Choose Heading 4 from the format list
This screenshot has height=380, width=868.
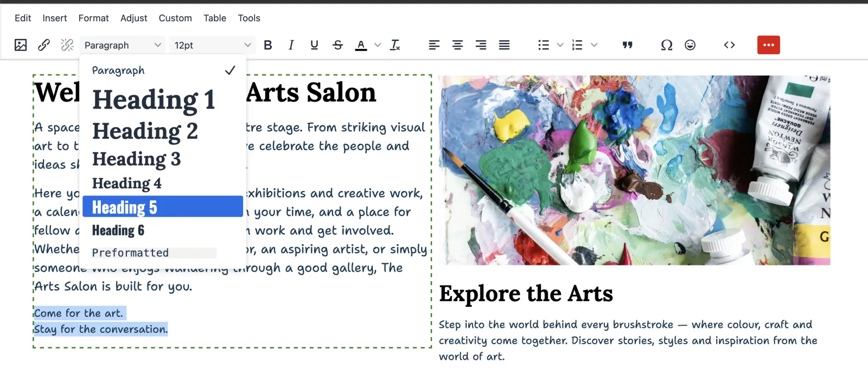pos(163,183)
